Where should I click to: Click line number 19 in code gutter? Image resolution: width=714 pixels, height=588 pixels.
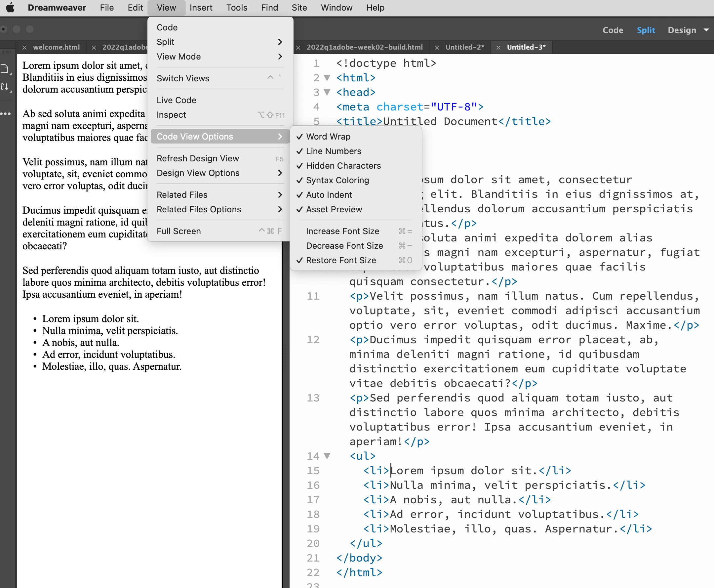click(313, 529)
